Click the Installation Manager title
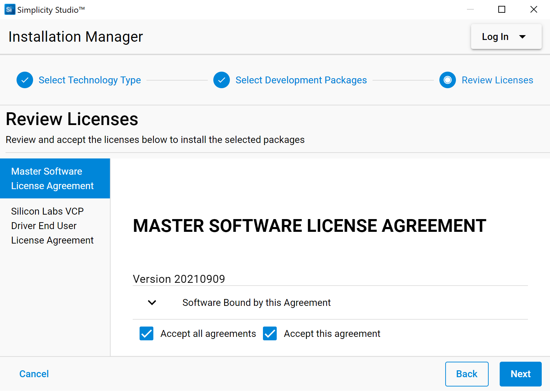Screen dimensions: 550x392 (76, 37)
